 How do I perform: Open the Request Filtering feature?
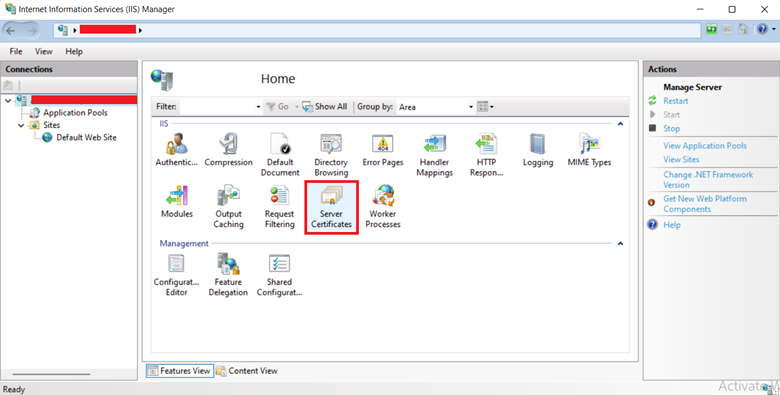(x=280, y=206)
